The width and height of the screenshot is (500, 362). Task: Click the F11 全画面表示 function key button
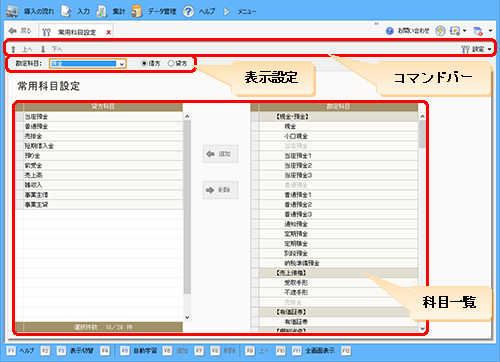click(314, 351)
